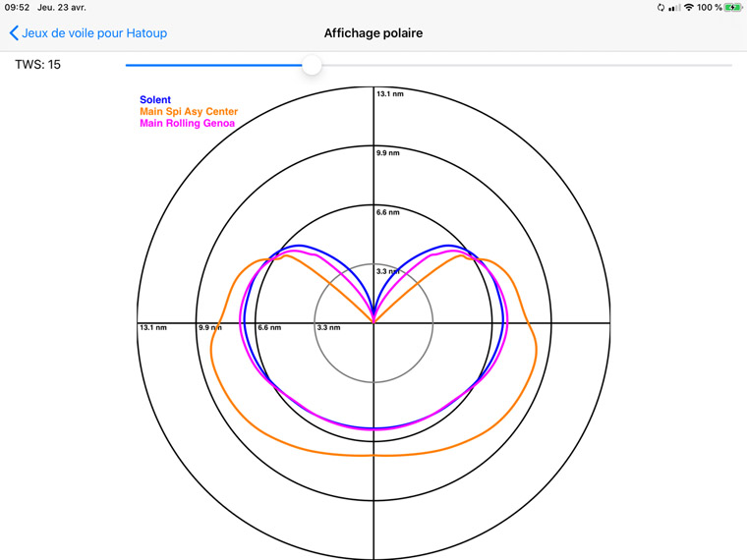This screenshot has height=560, width=747.
Task: Tap the back chevron arrow
Action: coord(14,33)
